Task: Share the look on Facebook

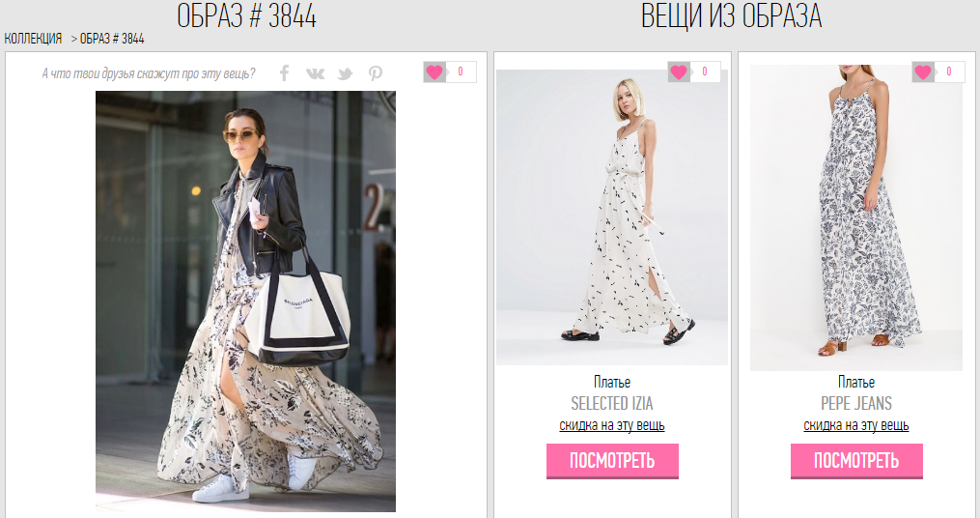Action: [285, 73]
